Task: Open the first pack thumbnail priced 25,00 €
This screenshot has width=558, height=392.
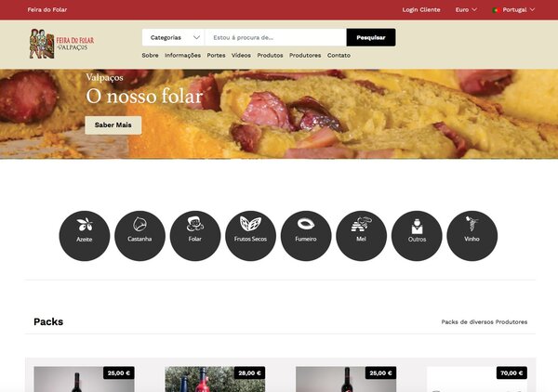Action: [x=84, y=379]
